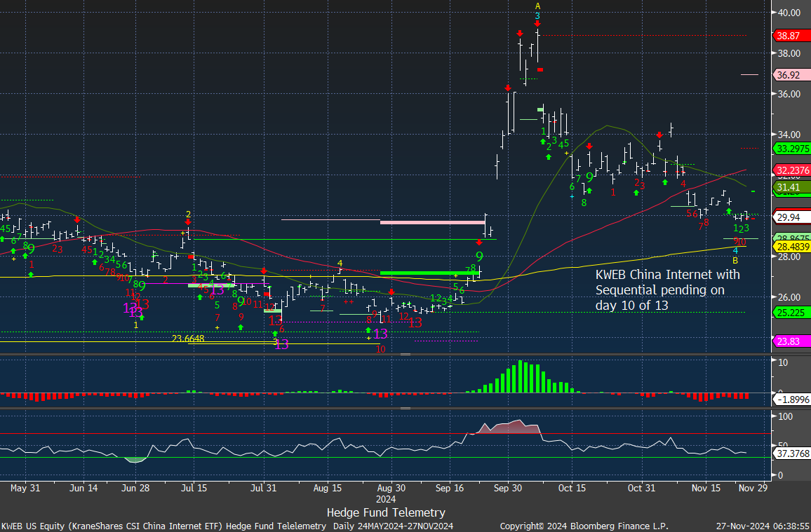Select the 100 tick on oscillator axis
This screenshot has width=811, height=532.
pos(786,416)
